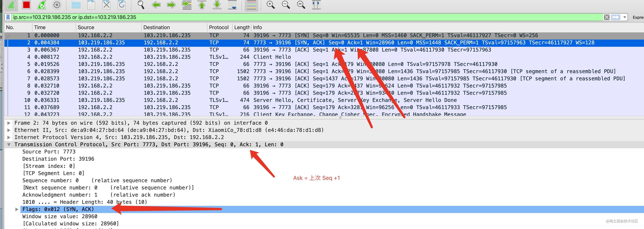
Task: Save the capture file
Action: 91,5
